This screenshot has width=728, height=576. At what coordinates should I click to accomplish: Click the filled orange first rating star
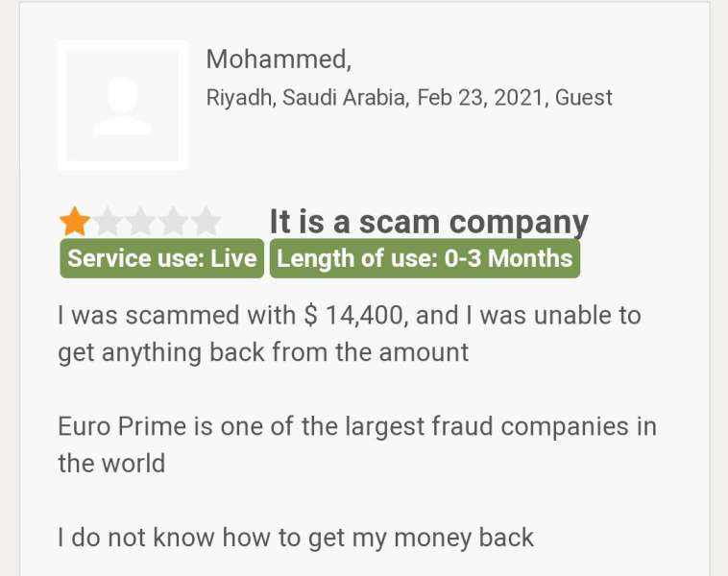(74, 223)
